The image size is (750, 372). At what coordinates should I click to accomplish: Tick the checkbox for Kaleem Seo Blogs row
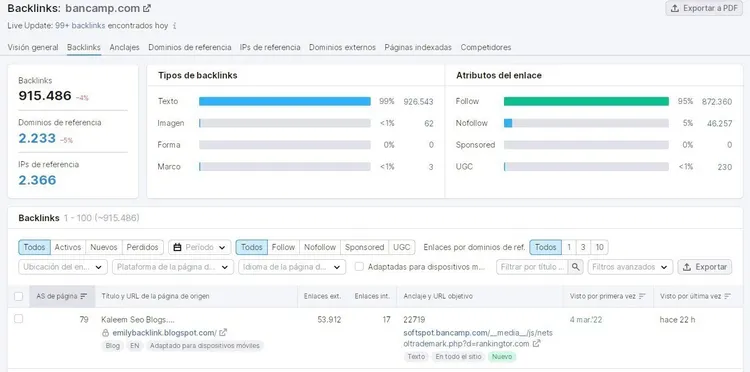19,319
